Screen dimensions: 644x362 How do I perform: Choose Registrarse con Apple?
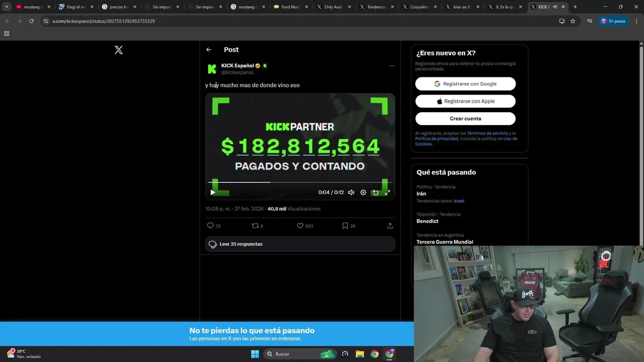coord(465,101)
